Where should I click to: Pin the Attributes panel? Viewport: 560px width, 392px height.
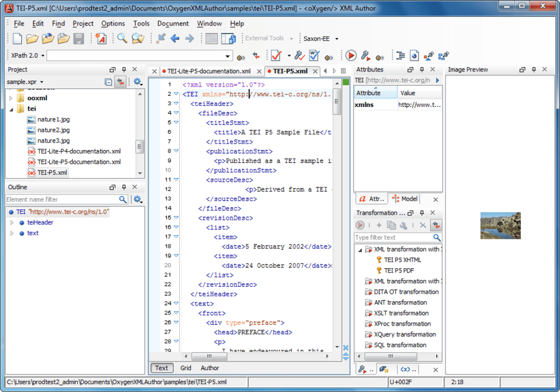click(x=422, y=69)
